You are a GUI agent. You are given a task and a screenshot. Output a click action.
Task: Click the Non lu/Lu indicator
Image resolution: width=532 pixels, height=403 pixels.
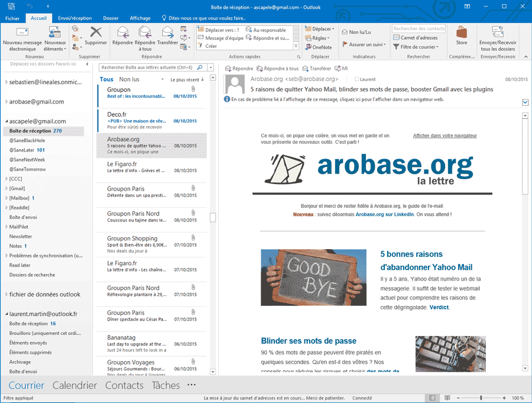(356, 32)
